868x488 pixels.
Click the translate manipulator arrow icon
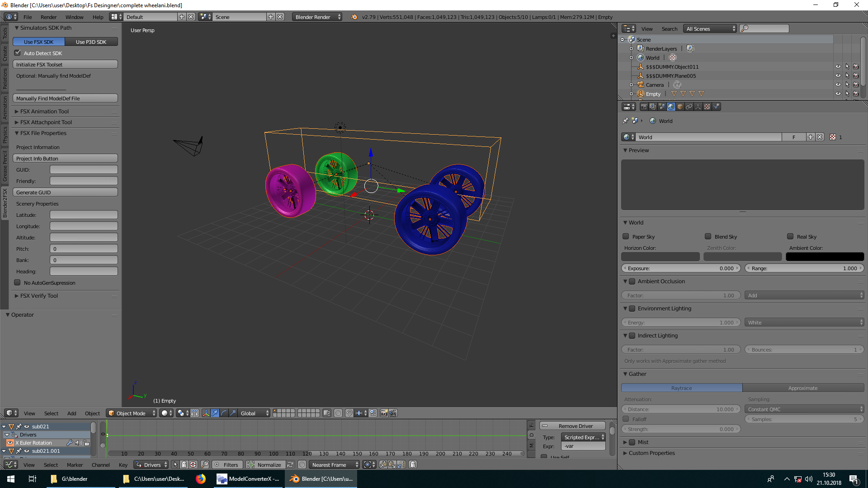[x=215, y=413]
